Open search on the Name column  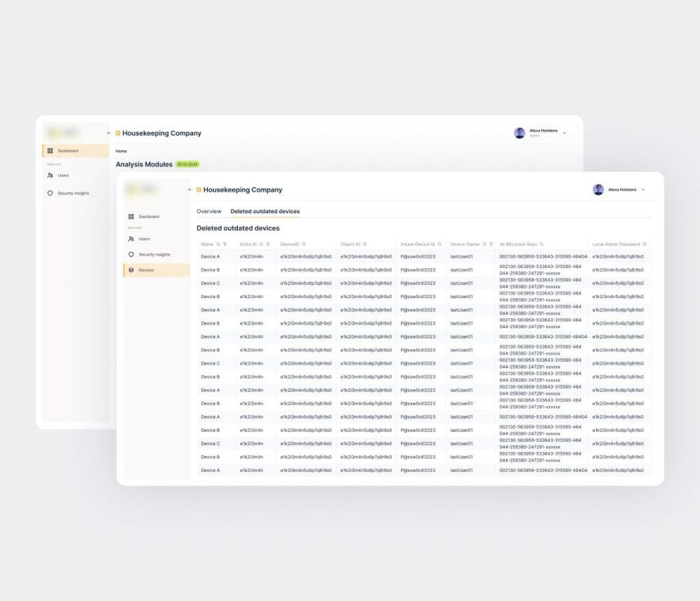[218, 244]
